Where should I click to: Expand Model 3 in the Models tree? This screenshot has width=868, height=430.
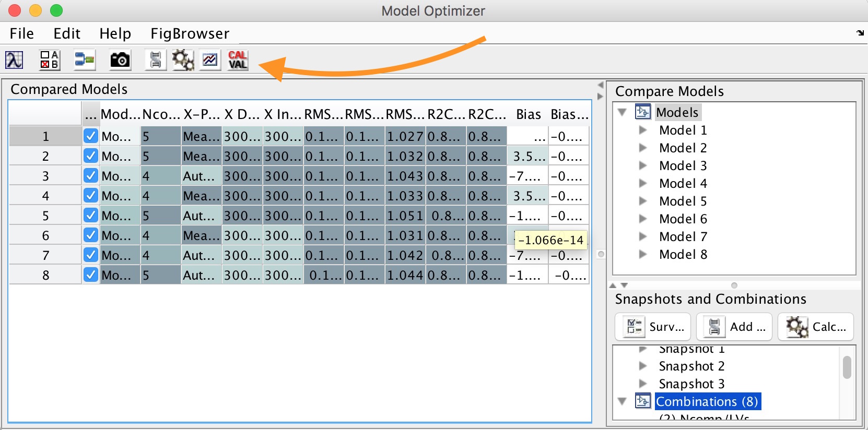(643, 166)
